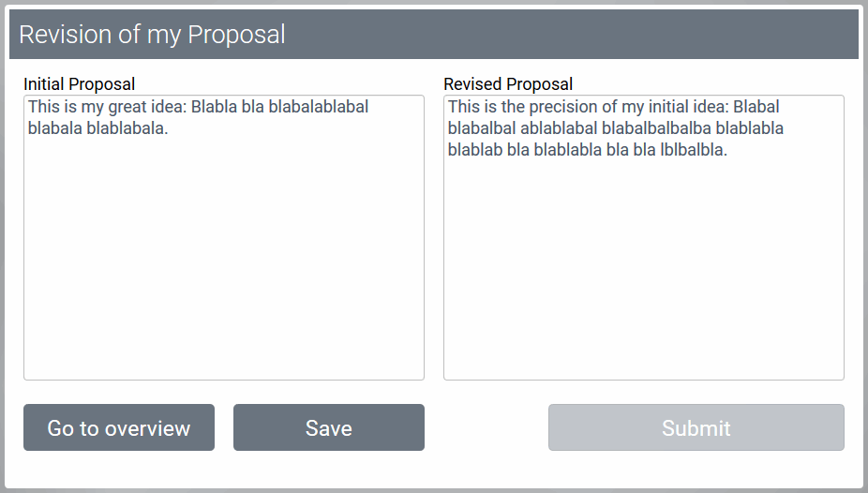The height and width of the screenshot is (493, 868).
Task: Click "blabalablabal" in the Initial Proposal text
Action: (319, 107)
